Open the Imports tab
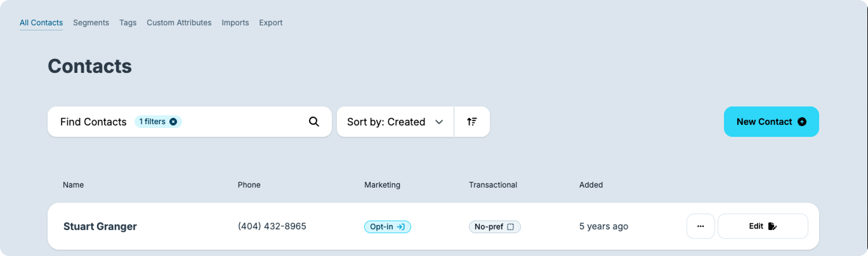 click(235, 22)
